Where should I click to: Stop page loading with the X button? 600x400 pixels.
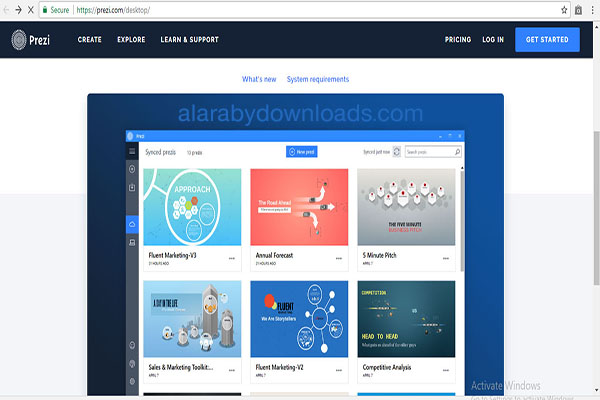[31, 10]
